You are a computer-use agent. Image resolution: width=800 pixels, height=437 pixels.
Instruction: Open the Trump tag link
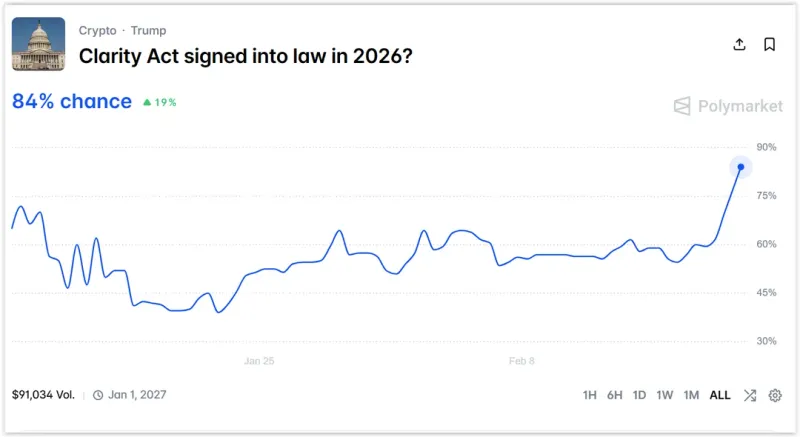(x=148, y=31)
